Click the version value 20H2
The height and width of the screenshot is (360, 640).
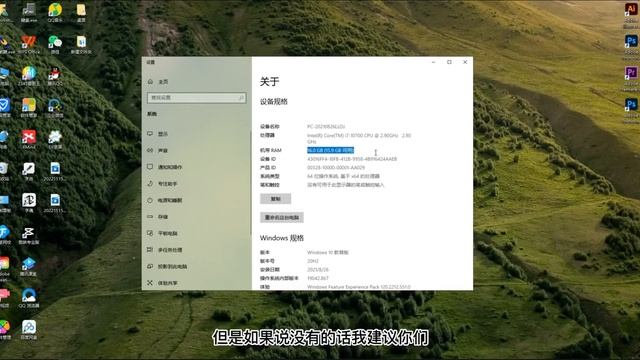[313, 261]
